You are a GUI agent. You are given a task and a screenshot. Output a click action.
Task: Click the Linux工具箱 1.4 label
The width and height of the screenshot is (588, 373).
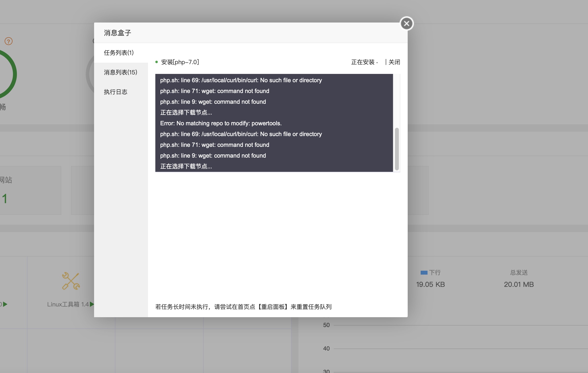[68, 304]
